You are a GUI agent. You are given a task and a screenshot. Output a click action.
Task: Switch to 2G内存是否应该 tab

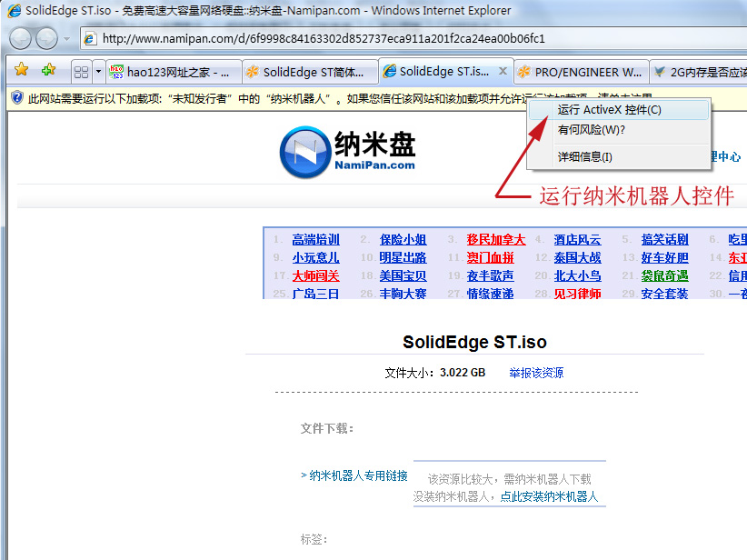pos(699,72)
